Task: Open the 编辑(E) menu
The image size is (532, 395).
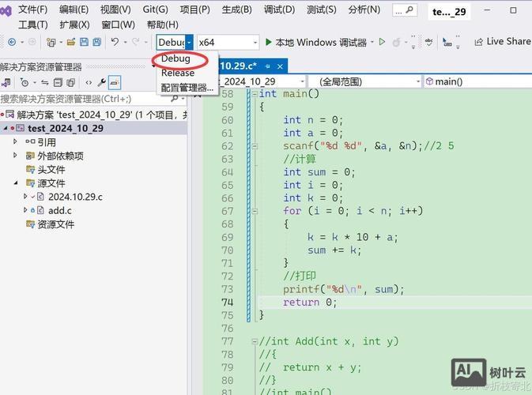Action: 74,9
